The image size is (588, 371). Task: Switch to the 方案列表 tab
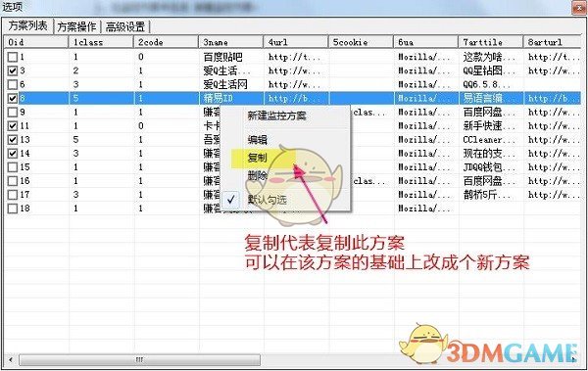click(x=28, y=25)
